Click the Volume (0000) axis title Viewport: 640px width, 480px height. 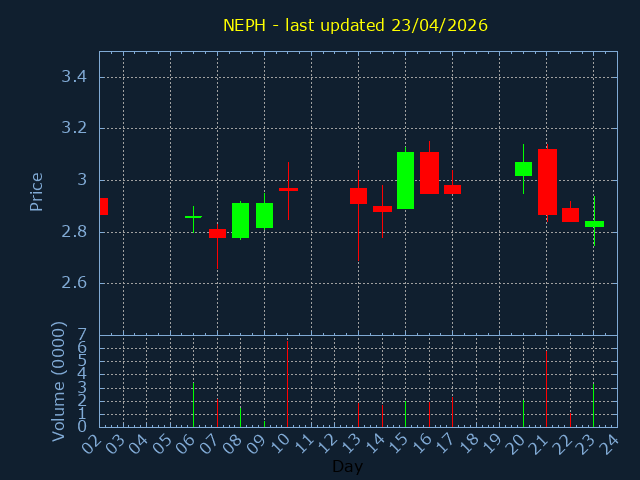pos(59,381)
